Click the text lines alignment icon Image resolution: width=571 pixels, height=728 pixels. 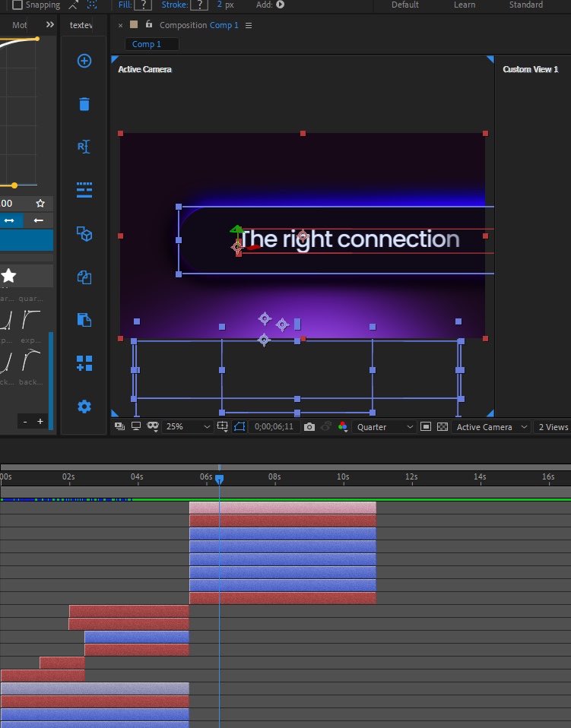84,190
